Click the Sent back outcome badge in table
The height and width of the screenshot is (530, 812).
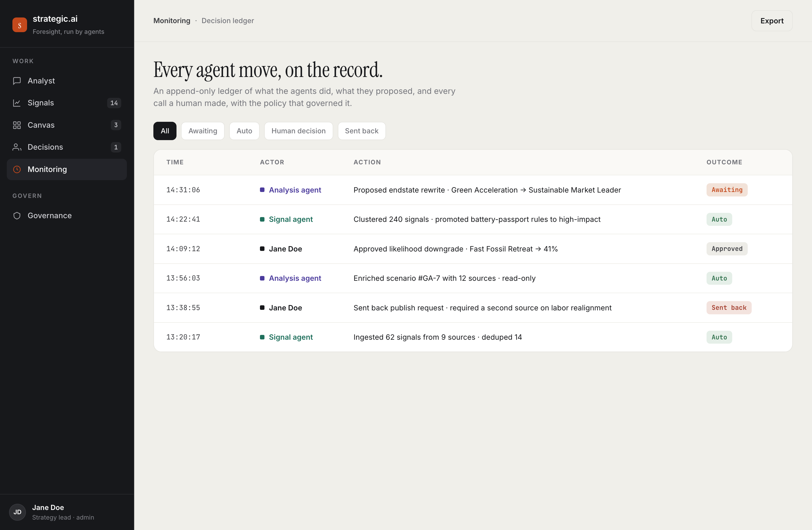(729, 308)
